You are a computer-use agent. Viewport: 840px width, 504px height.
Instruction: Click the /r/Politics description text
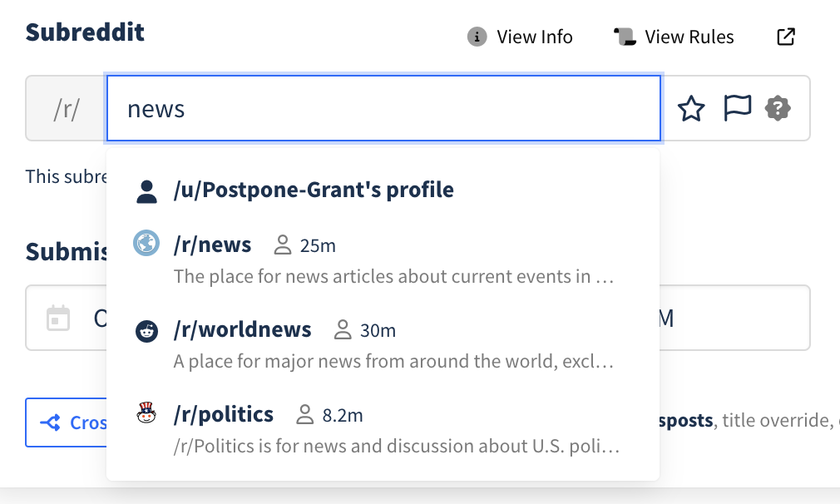[397, 446]
